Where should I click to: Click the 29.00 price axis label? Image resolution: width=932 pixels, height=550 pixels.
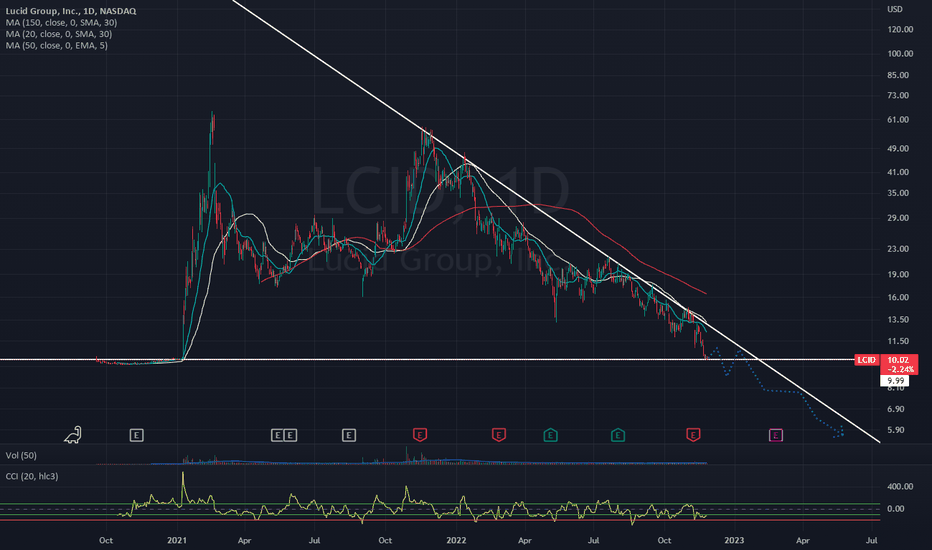898,218
